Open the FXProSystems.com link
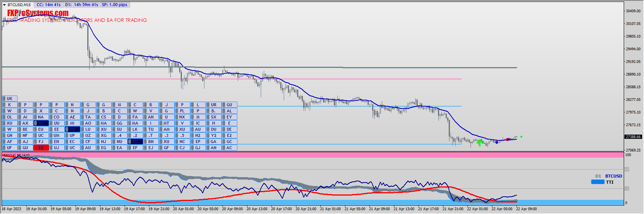 click(x=38, y=13)
